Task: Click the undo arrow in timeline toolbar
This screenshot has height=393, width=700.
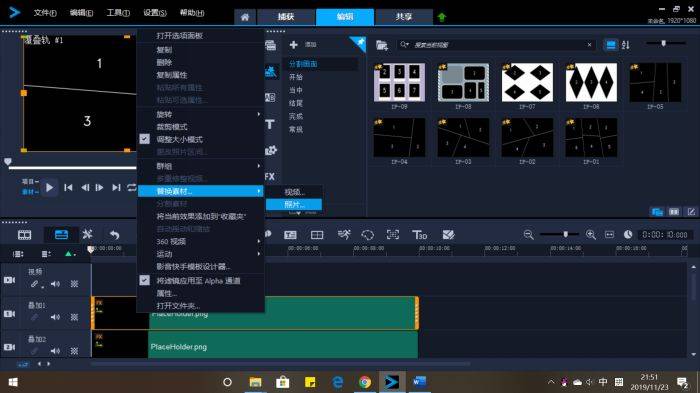Action: click(115, 235)
